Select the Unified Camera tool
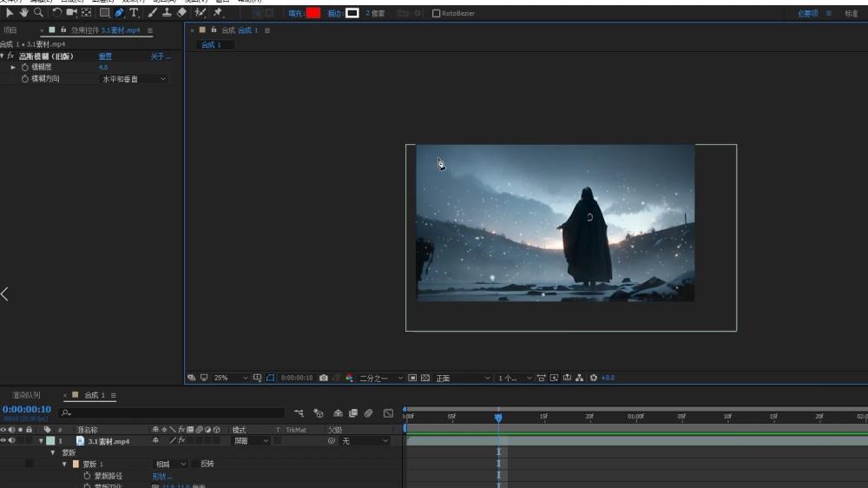This screenshot has height=488, width=868. pos(71,13)
